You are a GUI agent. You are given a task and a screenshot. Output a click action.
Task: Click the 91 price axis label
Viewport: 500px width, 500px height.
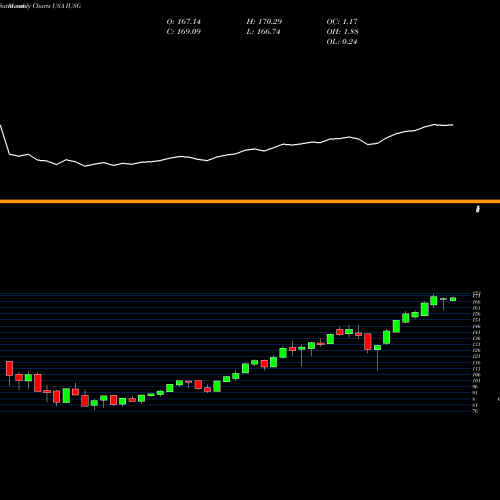point(476,393)
